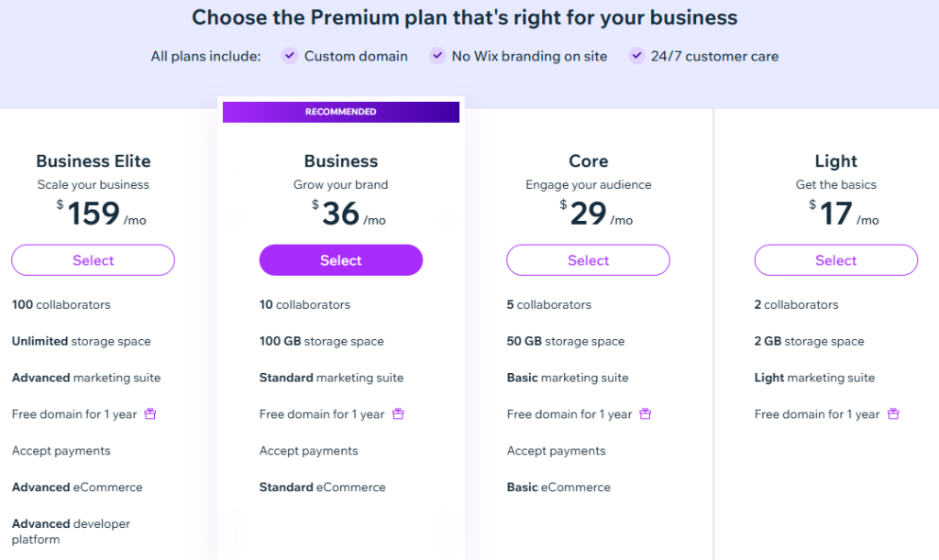
Task: Click checkmark beside 24/7 customer care
Action: [636, 56]
